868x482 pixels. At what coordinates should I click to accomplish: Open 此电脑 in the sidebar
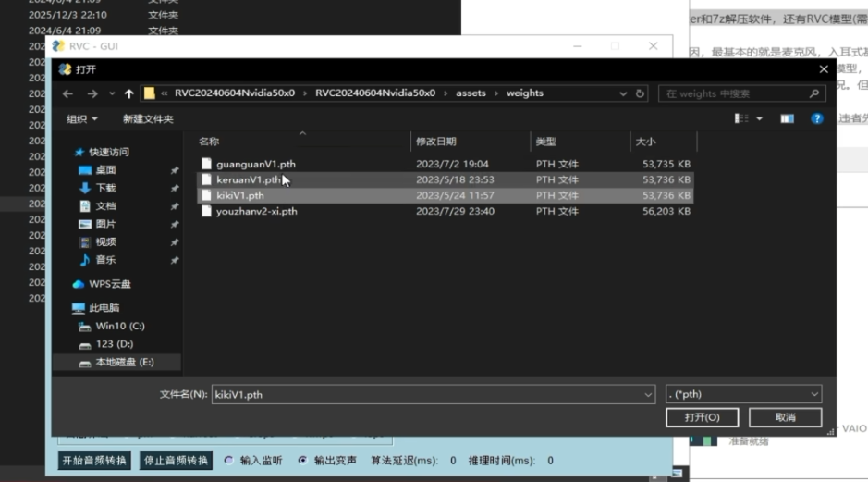(x=104, y=308)
